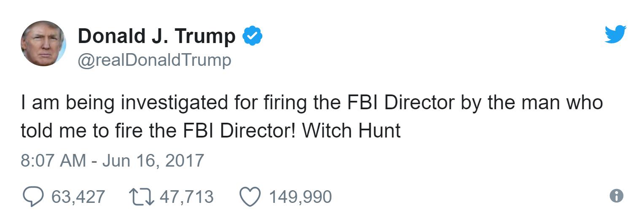Screen dimensions: 644x213
Task: Click the 8:07 AM time text
Action: coord(53,161)
